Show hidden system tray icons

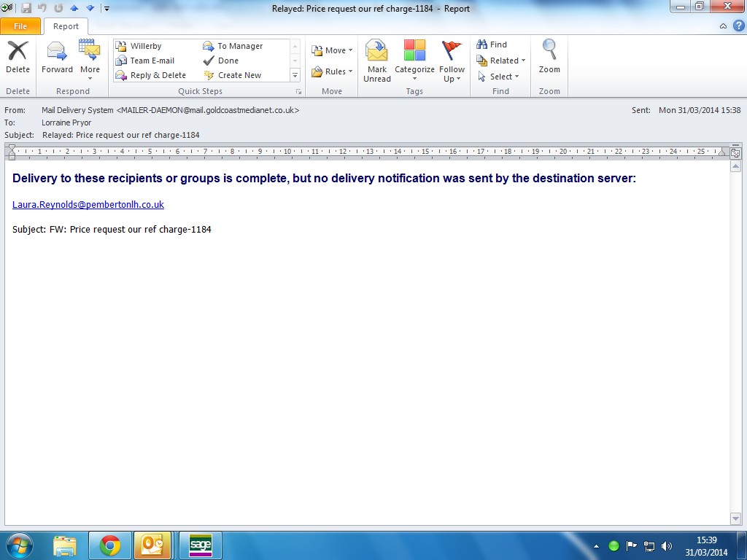click(596, 546)
